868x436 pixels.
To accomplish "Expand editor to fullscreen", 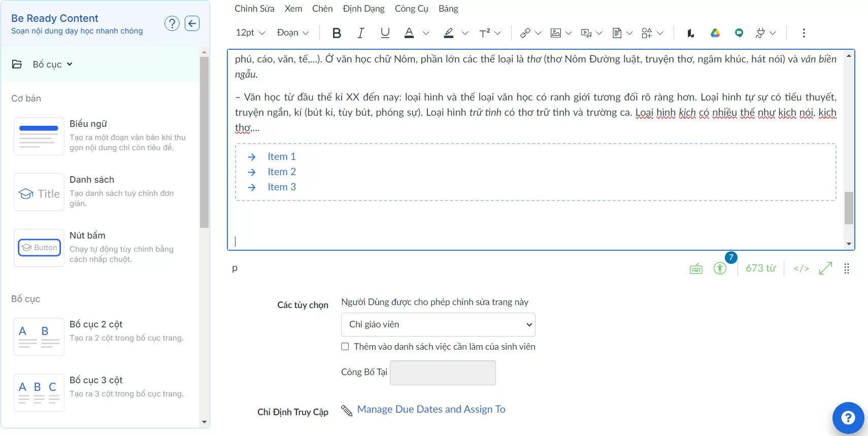I will (825, 268).
